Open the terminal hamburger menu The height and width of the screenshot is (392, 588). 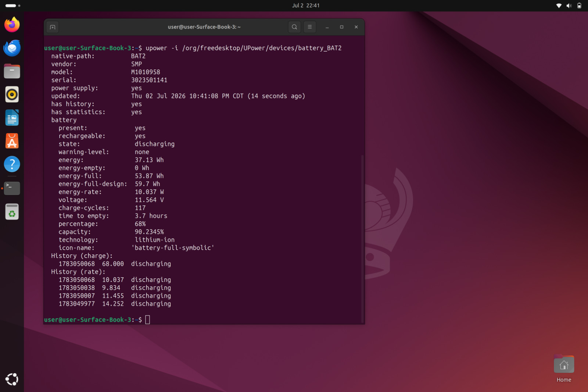tap(310, 27)
